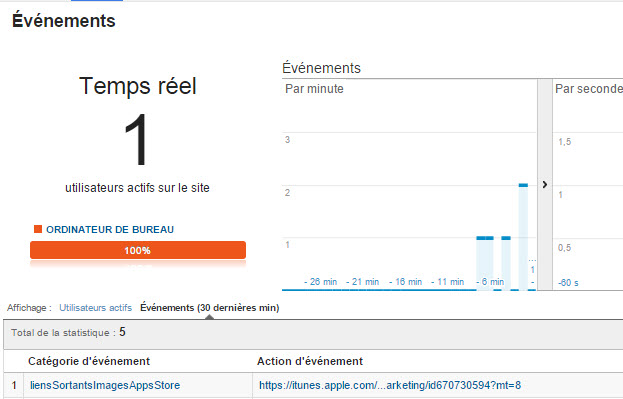Sort by Action d'événement column header
The width and height of the screenshot is (623, 399).
(310, 361)
